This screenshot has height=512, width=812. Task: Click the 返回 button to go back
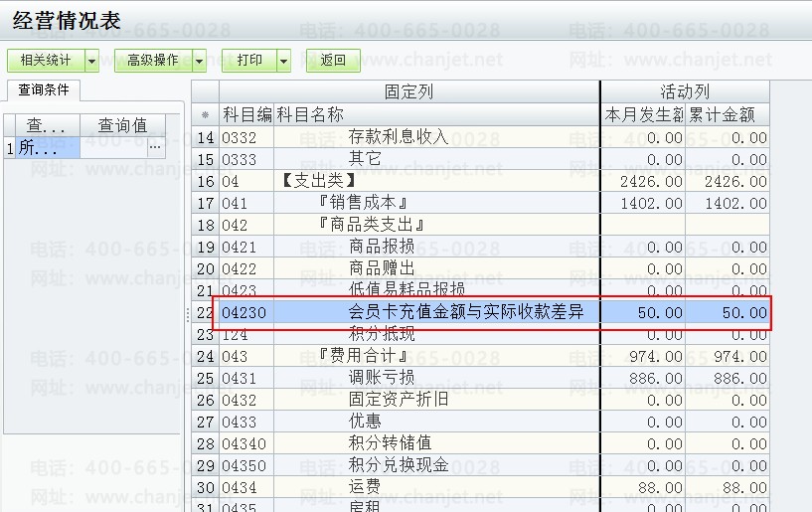[x=333, y=61]
